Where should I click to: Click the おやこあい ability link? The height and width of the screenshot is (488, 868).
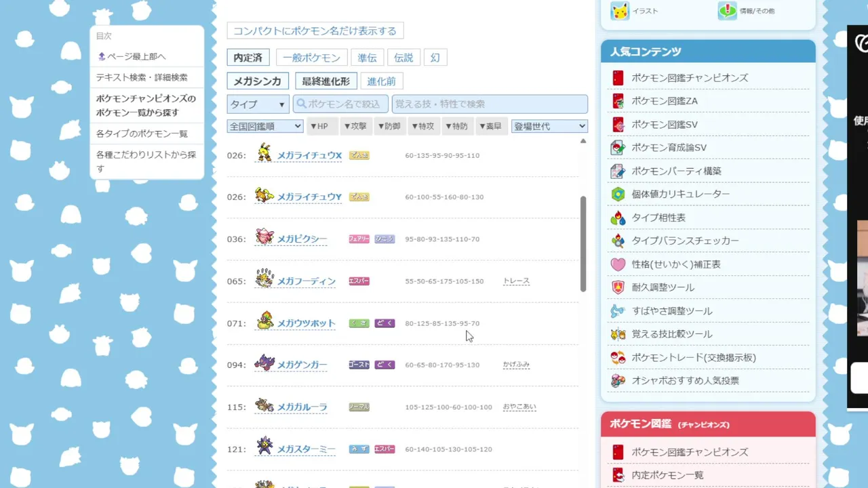(519, 407)
